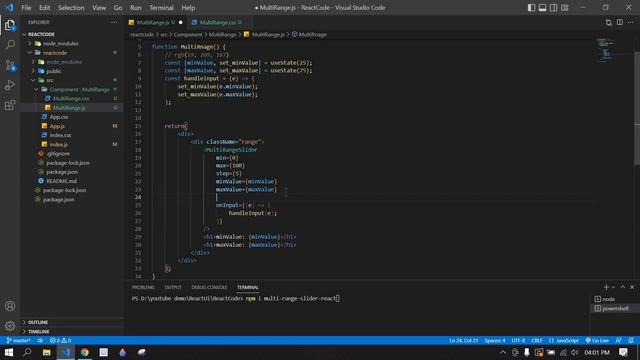Open Explorer's more actions ellipsis
This screenshot has width=640, height=360.
(x=114, y=22)
